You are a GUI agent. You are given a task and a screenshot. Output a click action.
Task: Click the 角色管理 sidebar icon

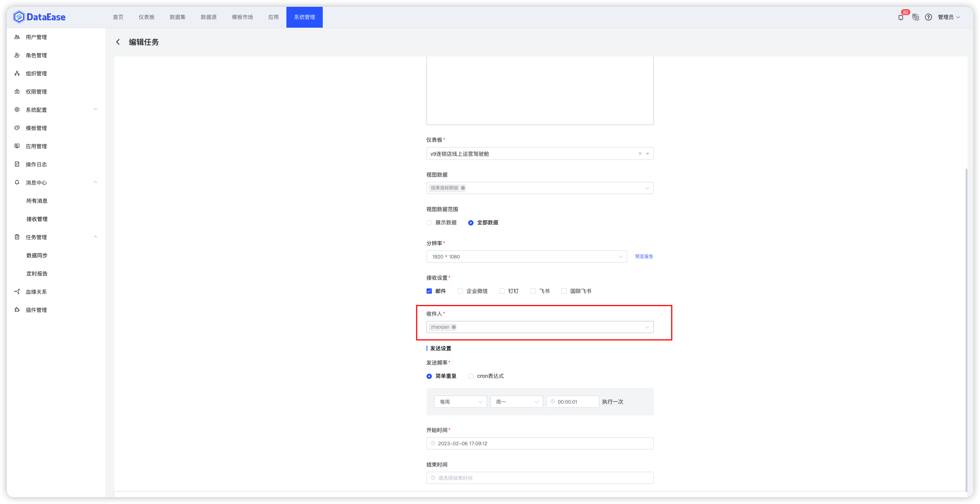coord(17,55)
